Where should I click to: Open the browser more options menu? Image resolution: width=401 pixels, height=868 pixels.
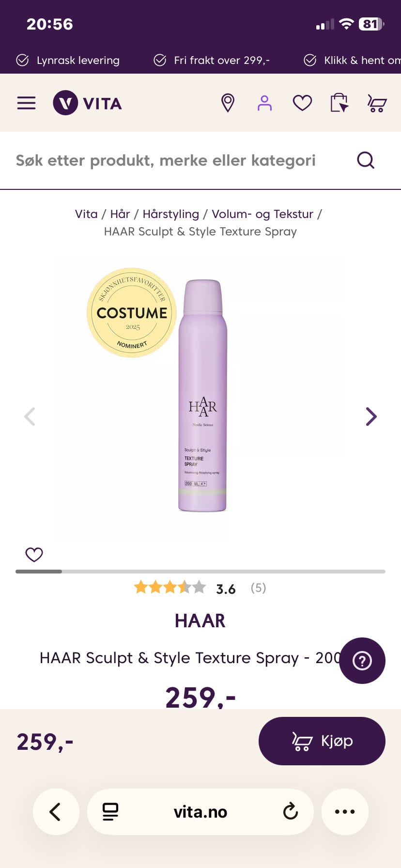(x=345, y=811)
